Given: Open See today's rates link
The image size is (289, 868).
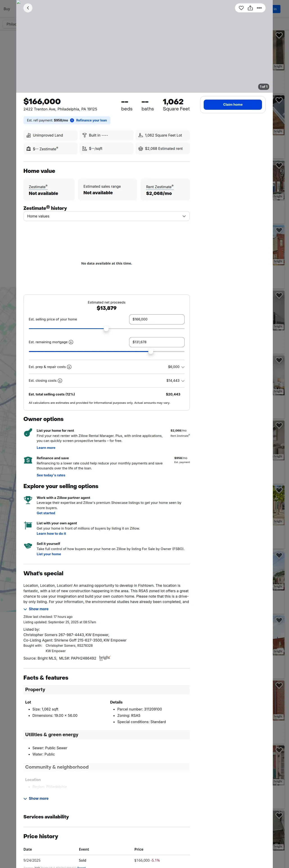Looking at the screenshot, I should click(51, 475).
